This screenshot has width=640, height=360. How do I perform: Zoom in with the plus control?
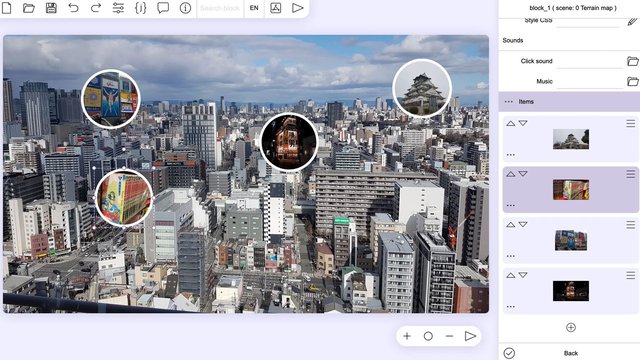[407, 336]
